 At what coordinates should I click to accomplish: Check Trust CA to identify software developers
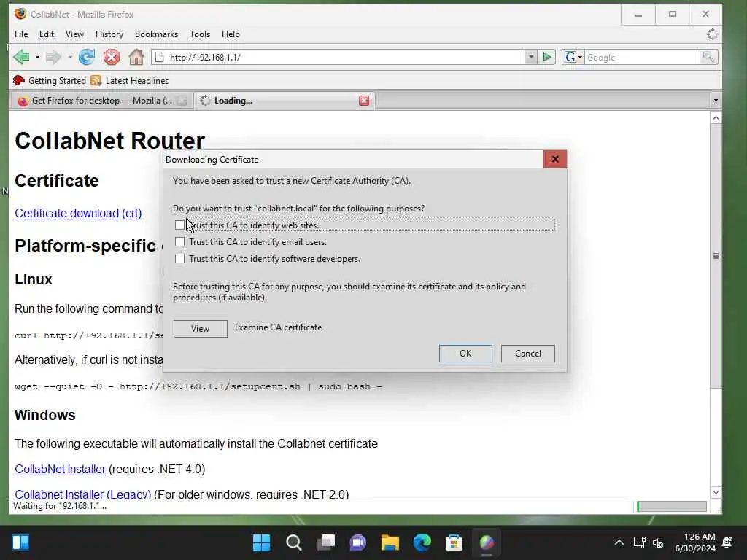pyautogui.click(x=179, y=259)
